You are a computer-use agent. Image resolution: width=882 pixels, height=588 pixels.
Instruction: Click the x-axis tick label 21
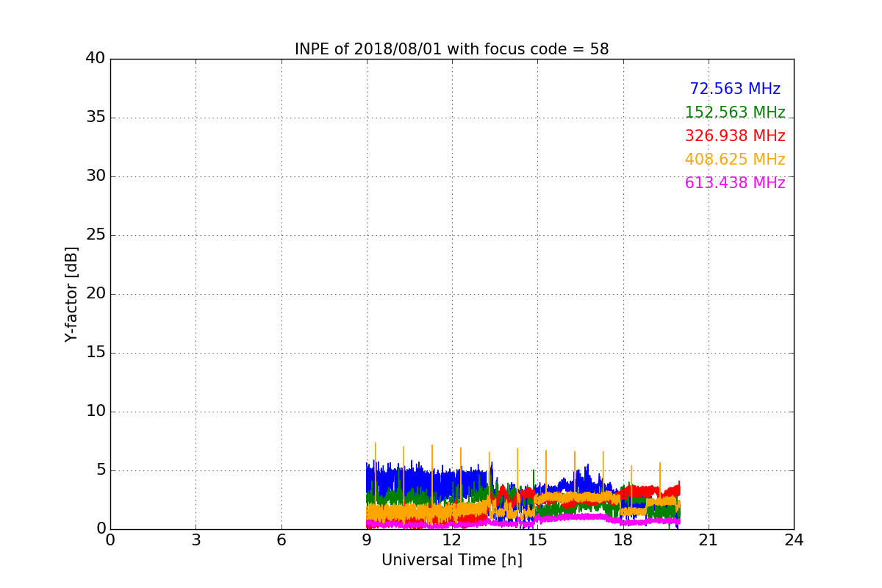[x=709, y=540]
